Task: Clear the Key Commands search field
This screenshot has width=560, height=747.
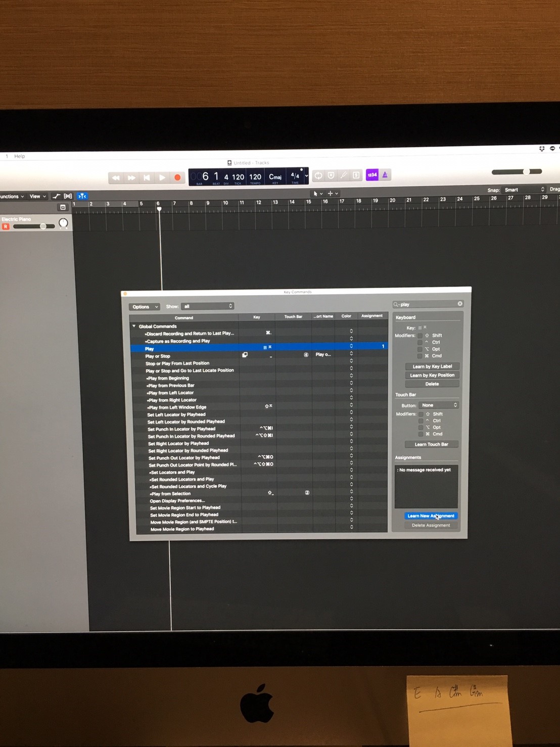Action: [x=460, y=304]
